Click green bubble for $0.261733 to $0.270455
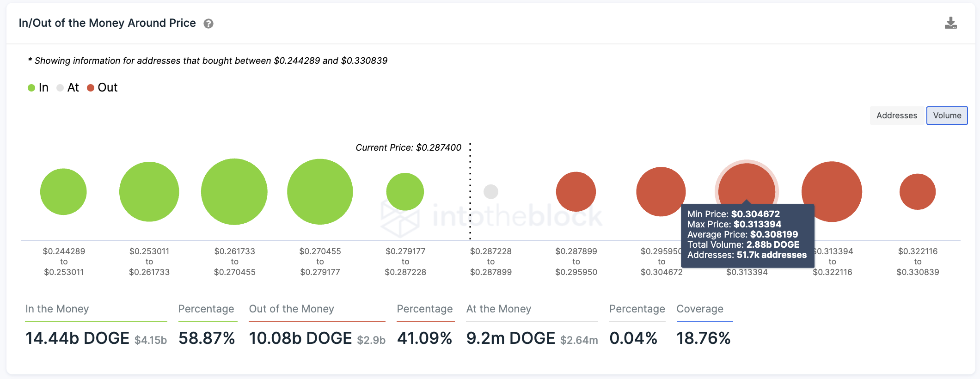980x379 pixels. click(234, 192)
